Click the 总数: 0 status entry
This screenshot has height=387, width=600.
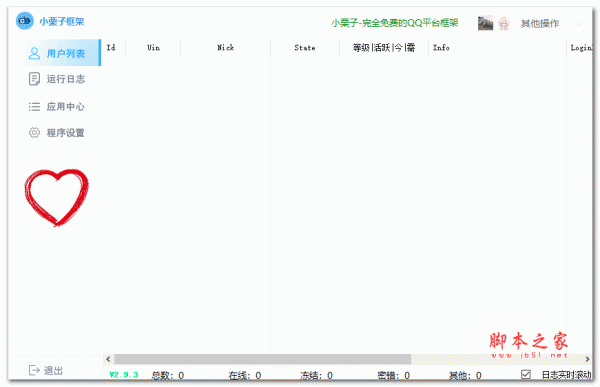click(168, 375)
